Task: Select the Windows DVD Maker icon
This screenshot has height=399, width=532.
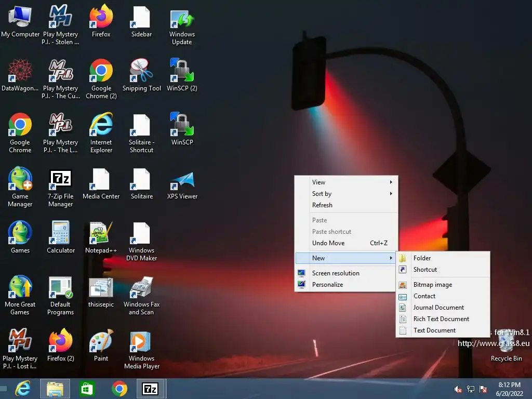Action: click(x=141, y=241)
